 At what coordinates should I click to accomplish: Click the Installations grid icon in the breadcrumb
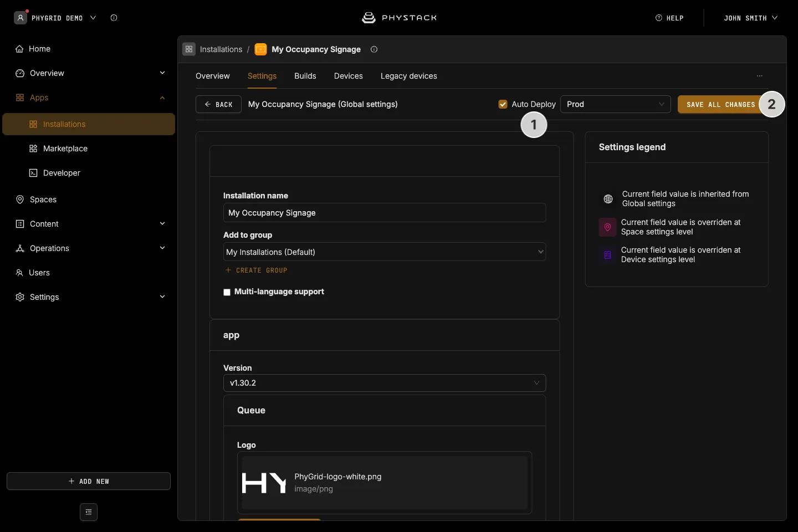point(189,49)
